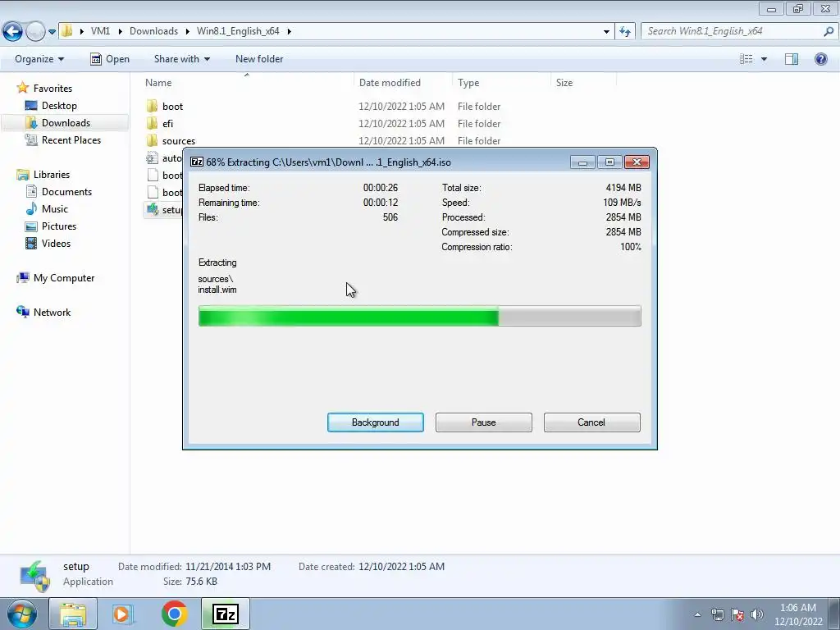Click the Windows Explorer taskbar icon
This screenshot has height=630, width=840.
(73, 614)
